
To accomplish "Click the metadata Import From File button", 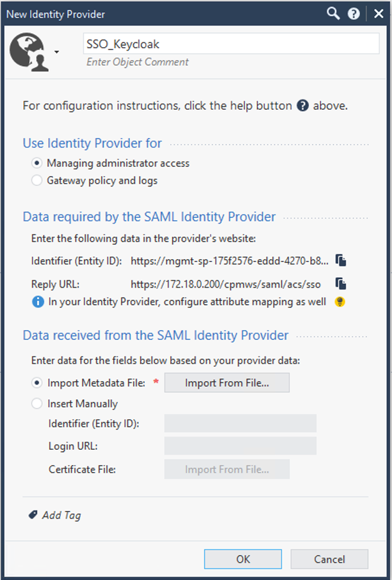I will coord(226,383).
